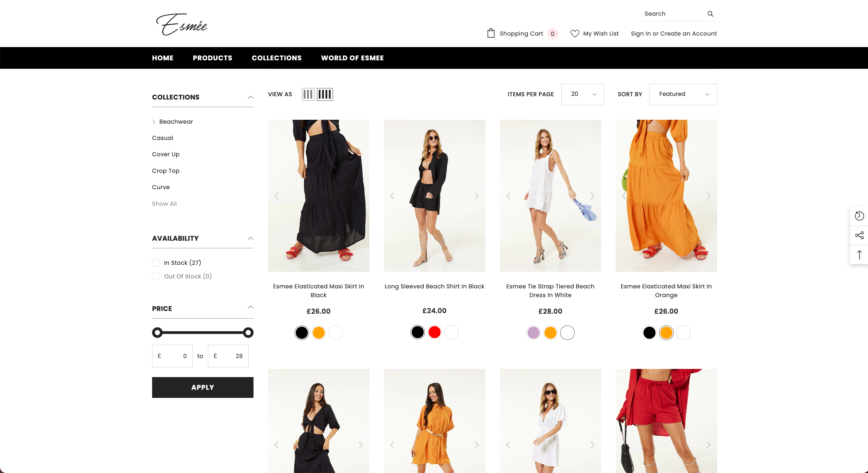
Task: Show next image of Maxi Skirt In Orange
Action: (708, 196)
